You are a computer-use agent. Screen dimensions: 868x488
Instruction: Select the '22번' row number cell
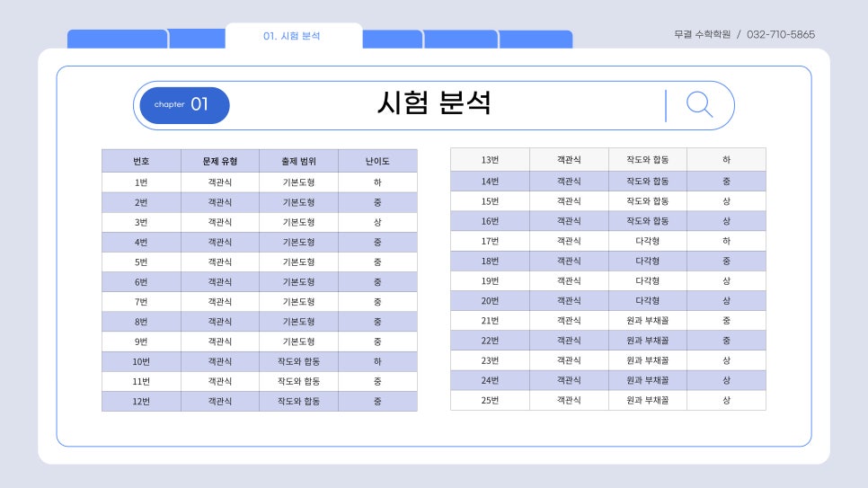(490, 341)
